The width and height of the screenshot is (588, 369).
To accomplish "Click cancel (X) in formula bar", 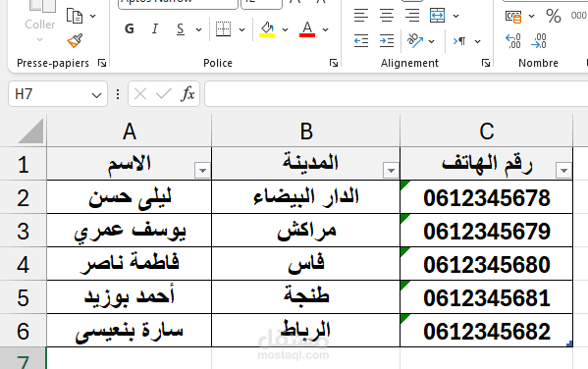I will (x=140, y=94).
